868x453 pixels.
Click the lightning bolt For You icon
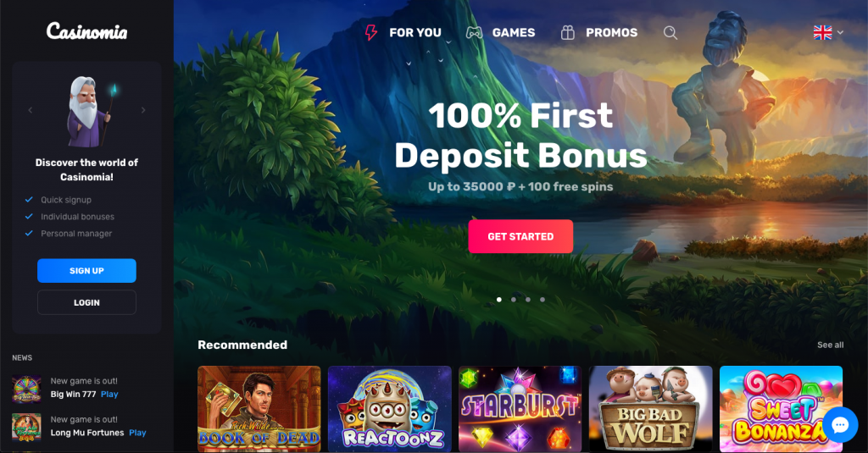tap(371, 33)
